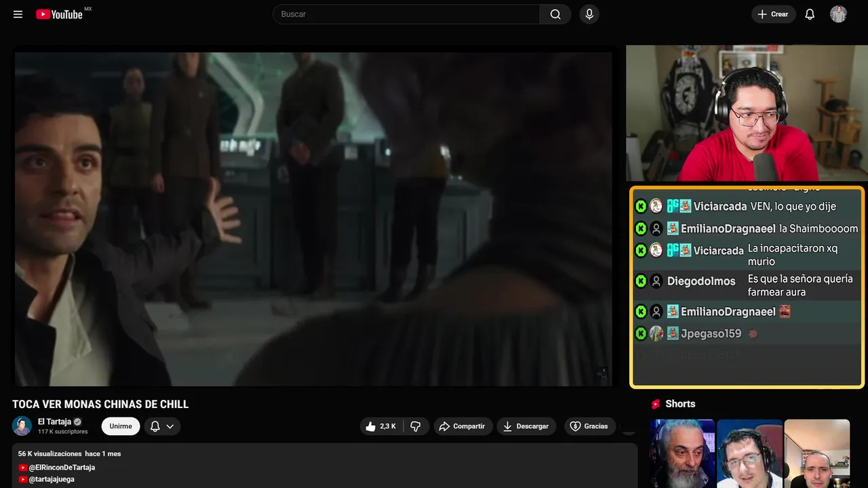Click the magnifier search button
The width and height of the screenshot is (868, 488).
(555, 14)
